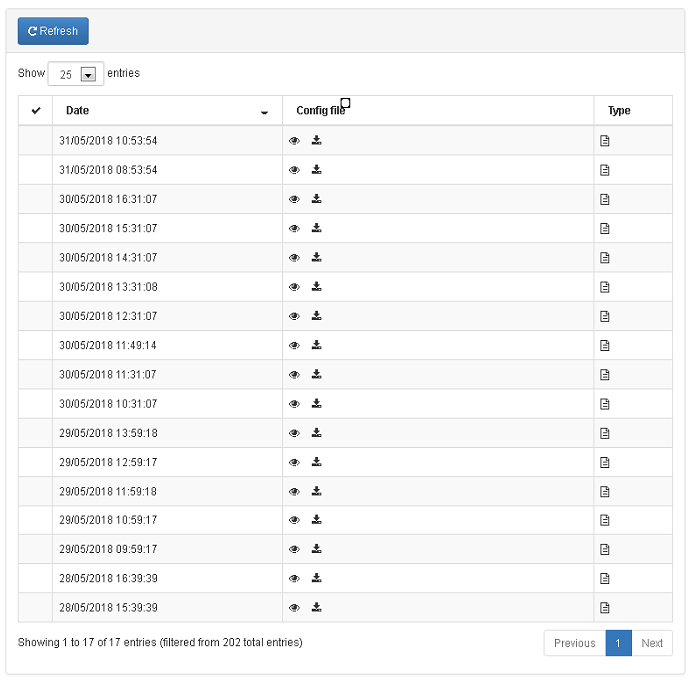View config from 30/05/2018 14:31:07
This screenshot has height=683, width=693.
pyautogui.click(x=294, y=257)
